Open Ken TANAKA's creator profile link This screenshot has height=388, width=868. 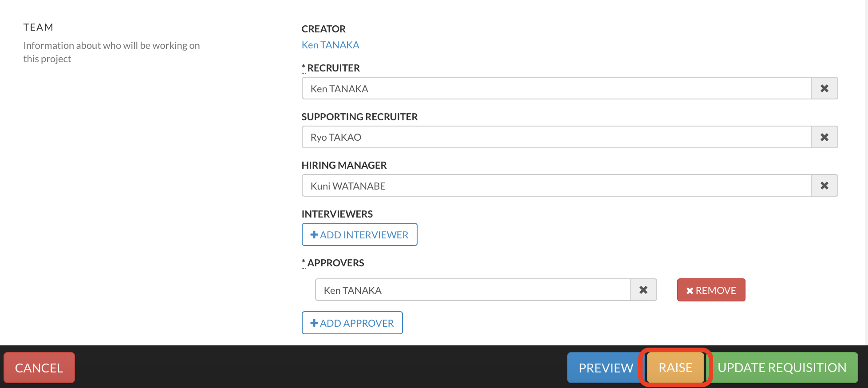pos(330,44)
